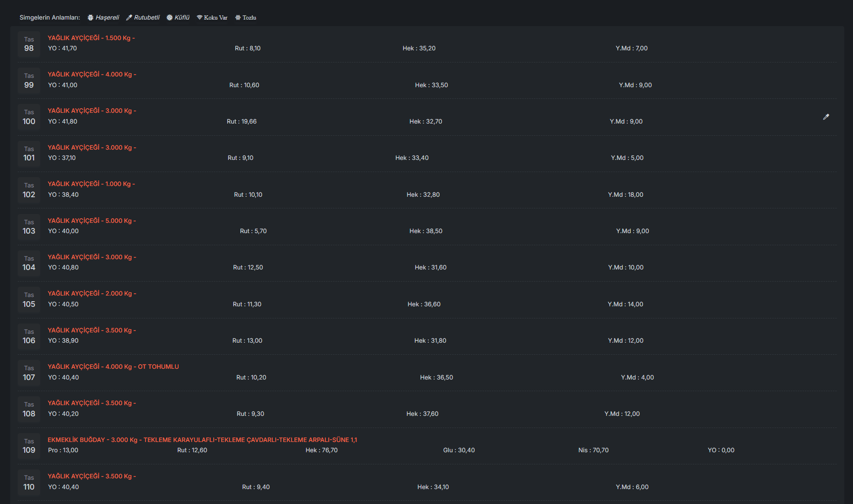Image resolution: width=853 pixels, height=504 pixels.
Task: Open the YAĞLIK AYÇİÇEĞİ 1.500 Kg listing title
Action: pyautogui.click(x=91, y=38)
